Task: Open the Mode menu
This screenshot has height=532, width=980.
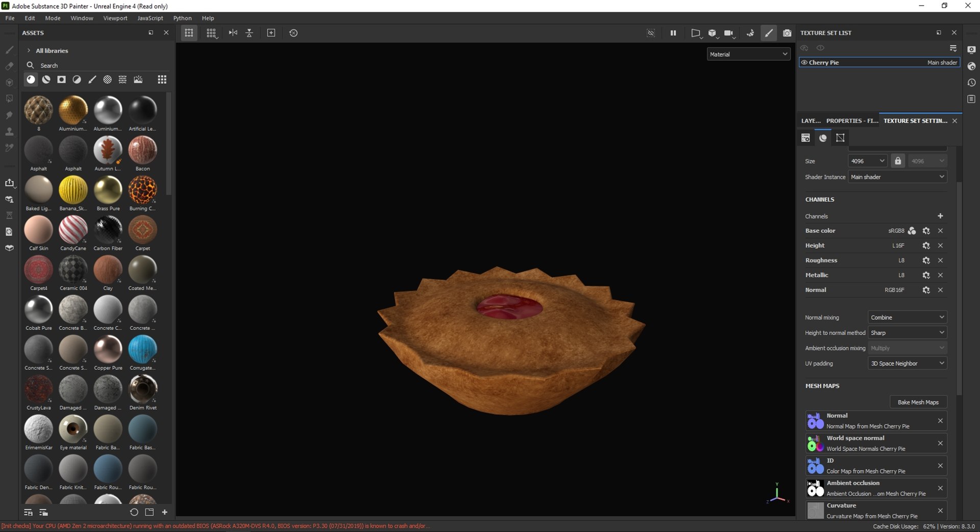Action: (53, 18)
